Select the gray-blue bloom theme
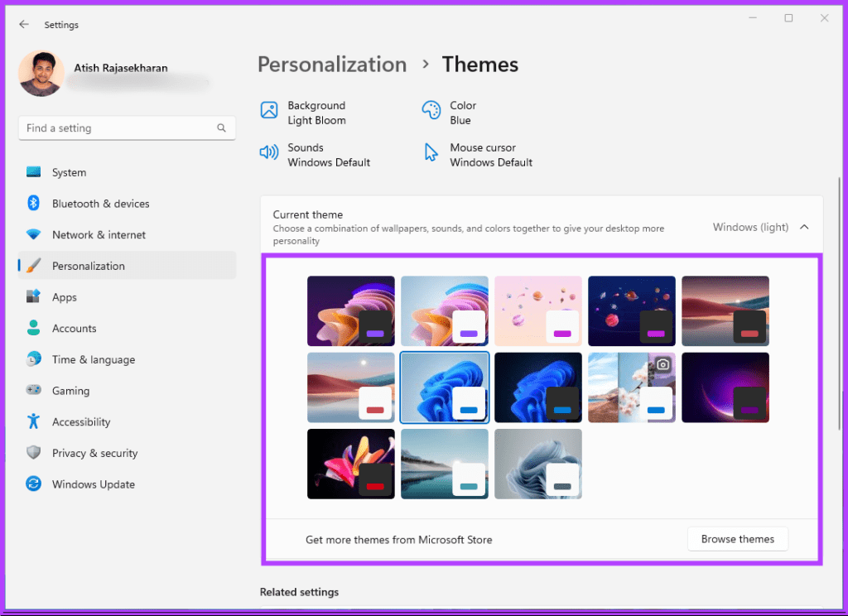Screen dimensions: 848x616 (538, 464)
